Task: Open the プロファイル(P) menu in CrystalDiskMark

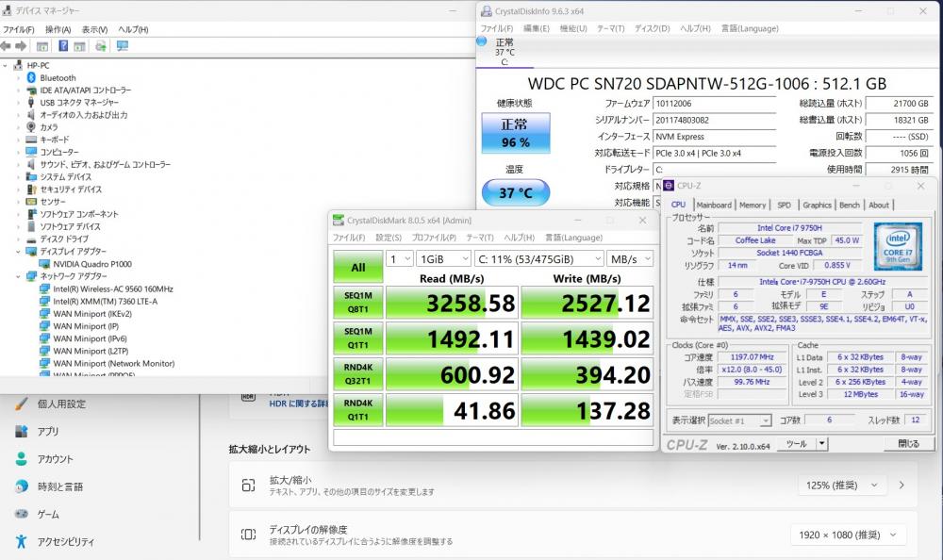Action: click(x=434, y=238)
